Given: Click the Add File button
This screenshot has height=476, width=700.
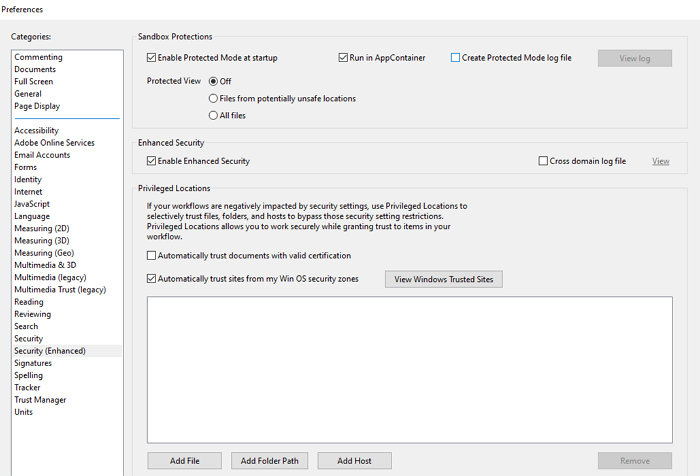Looking at the screenshot, I should tap(184, 461).
